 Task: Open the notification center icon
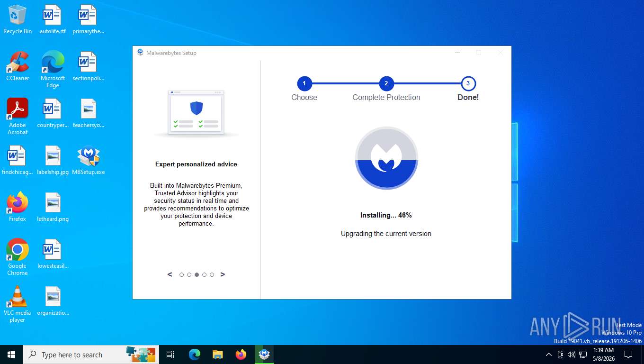coord(628,355)
